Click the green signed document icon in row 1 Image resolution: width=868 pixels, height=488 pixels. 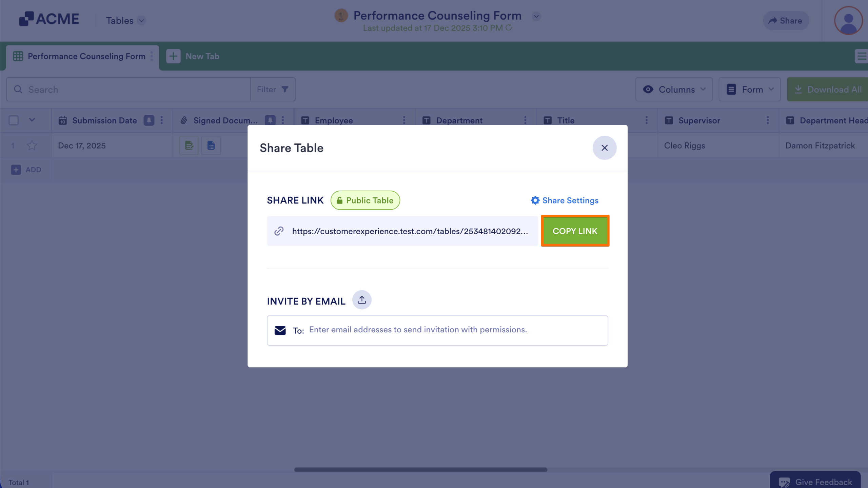[x=189, y=145]
